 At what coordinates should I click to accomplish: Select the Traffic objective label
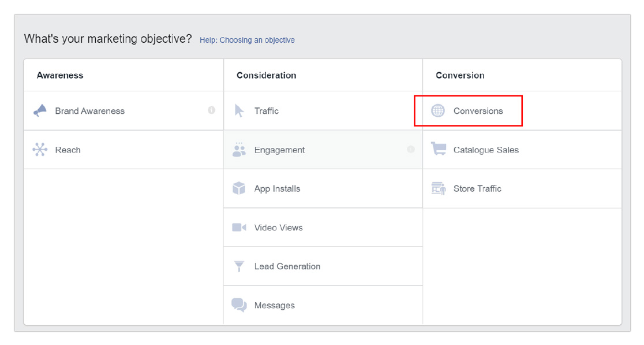pyautogui.click(x=266, y=110)
